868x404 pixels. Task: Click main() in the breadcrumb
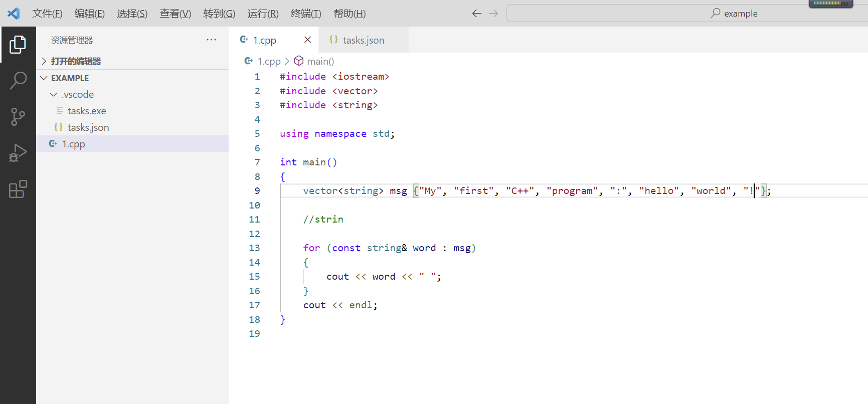click(320, 61)
